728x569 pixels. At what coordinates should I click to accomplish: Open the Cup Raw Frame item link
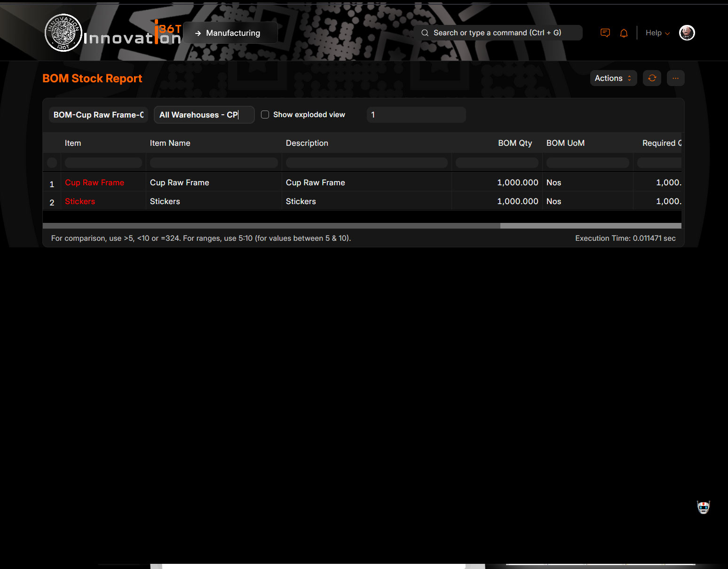(x=95, y=182)
